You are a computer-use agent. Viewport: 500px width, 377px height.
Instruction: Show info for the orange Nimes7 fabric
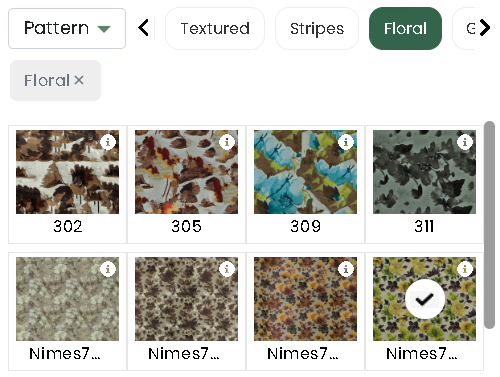346,269
